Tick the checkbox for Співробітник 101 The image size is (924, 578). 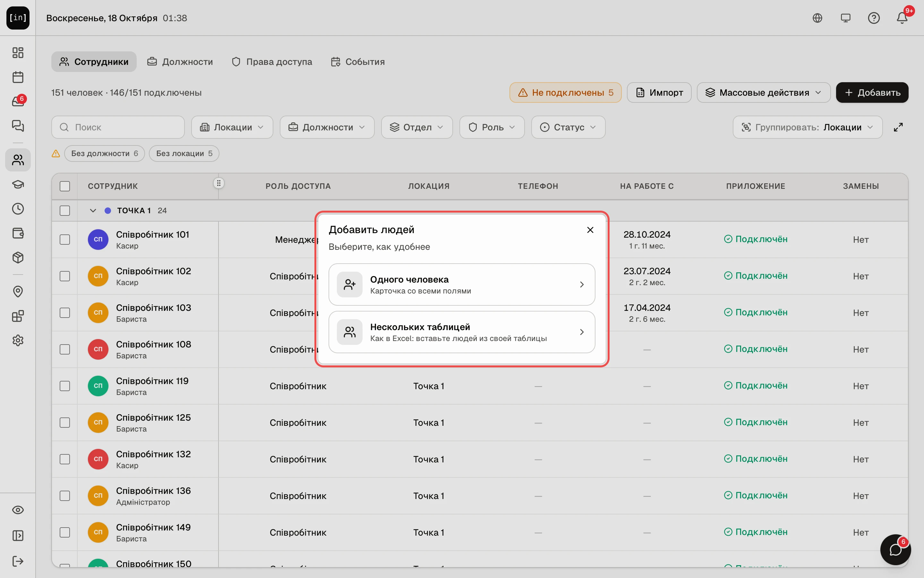pyautogui.click(x=65, y=240)
